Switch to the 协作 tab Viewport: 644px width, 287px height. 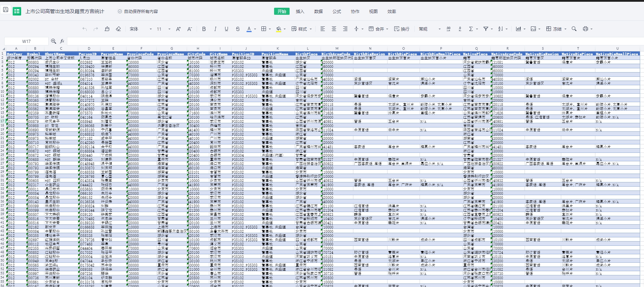pyautogui.click(x=355, y=11)
